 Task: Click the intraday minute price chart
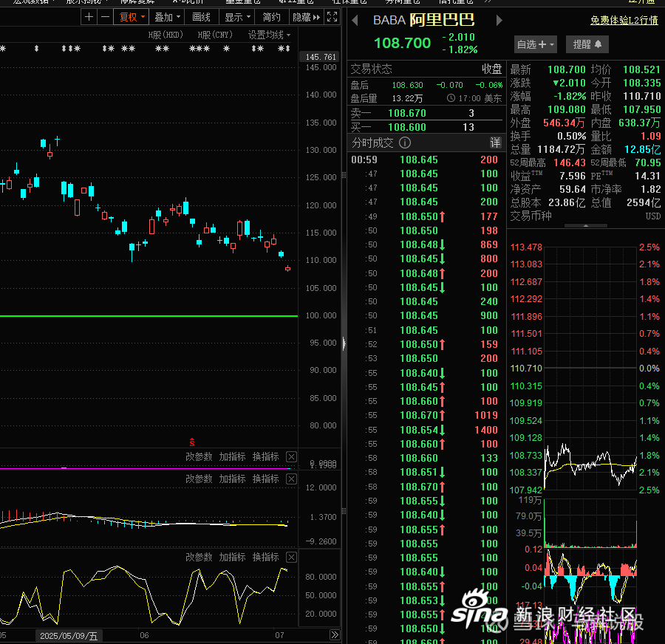coord(590,368)
